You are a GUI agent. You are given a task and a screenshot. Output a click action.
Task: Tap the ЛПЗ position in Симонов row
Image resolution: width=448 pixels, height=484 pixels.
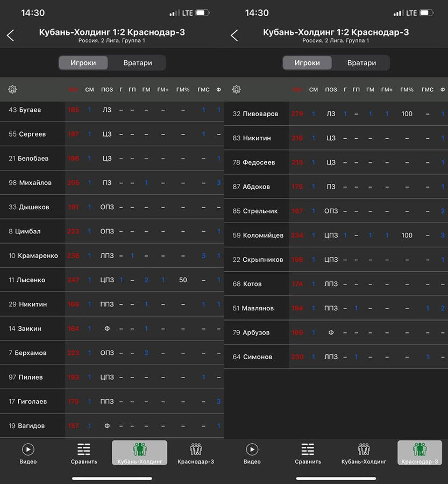331,357
